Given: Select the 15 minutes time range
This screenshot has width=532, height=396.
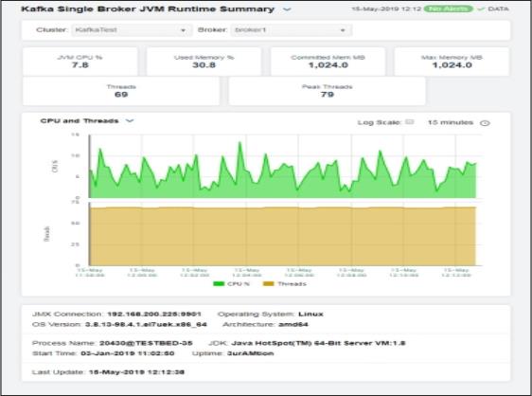Looking at the screenshot, I should [451, 122].
